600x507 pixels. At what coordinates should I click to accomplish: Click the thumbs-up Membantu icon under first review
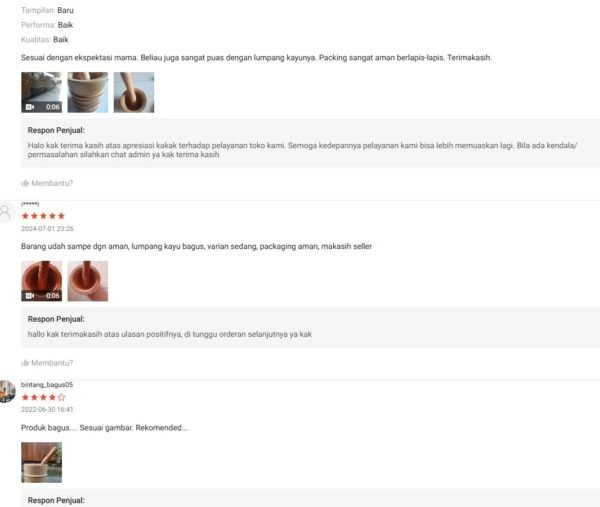coord(25,183)
